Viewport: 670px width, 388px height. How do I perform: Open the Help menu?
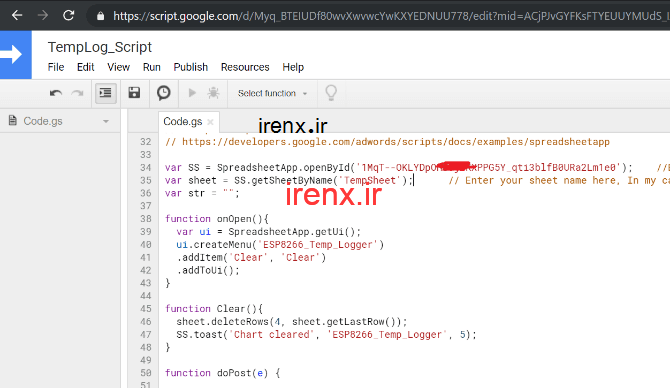pyautogui.click(x=293, y=67)
